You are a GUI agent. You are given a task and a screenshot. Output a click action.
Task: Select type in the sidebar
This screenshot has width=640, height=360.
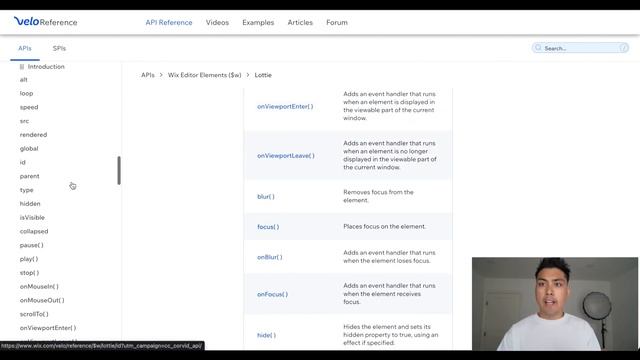[27, 190]
